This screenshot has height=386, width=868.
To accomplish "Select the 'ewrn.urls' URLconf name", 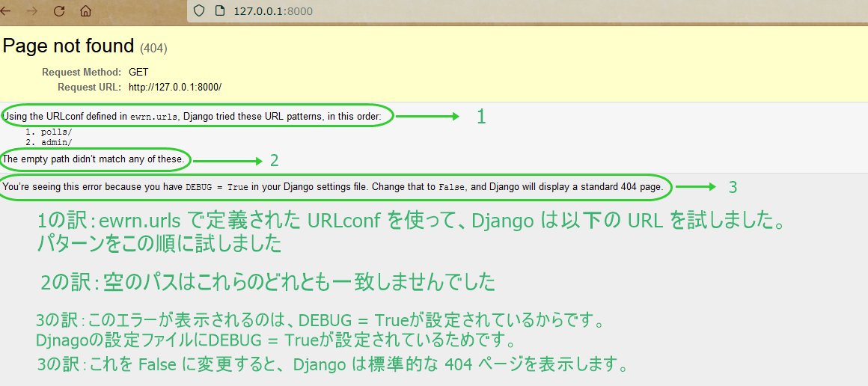I will click(154, 117).
